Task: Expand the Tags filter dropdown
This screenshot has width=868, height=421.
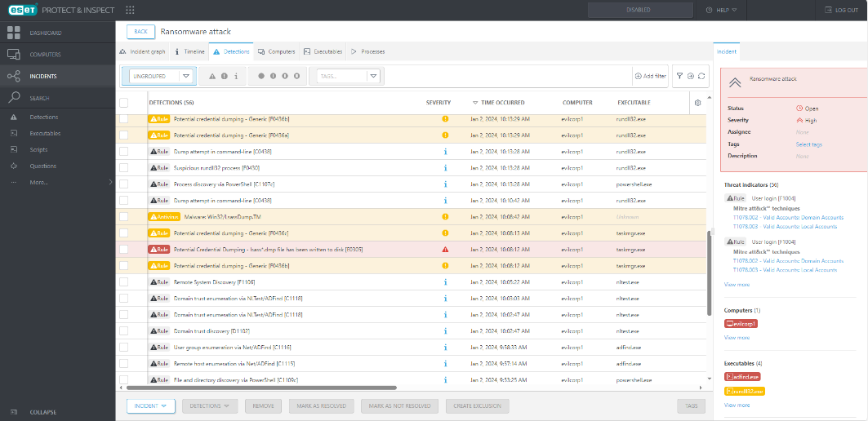Action: pos(349,76)
